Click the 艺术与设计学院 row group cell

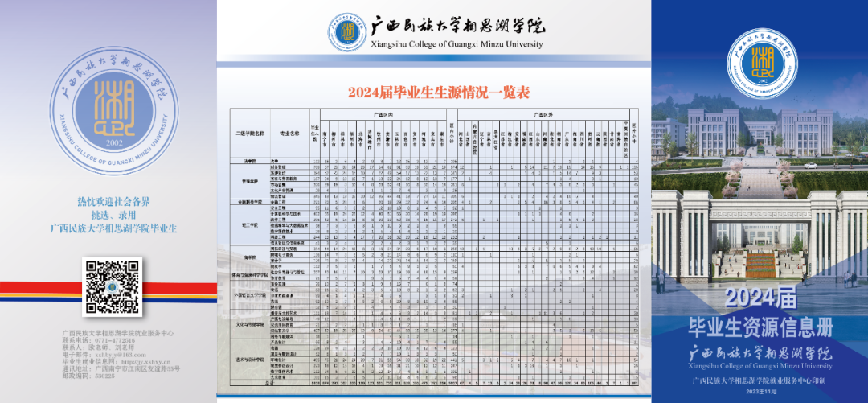coord(250,360)
